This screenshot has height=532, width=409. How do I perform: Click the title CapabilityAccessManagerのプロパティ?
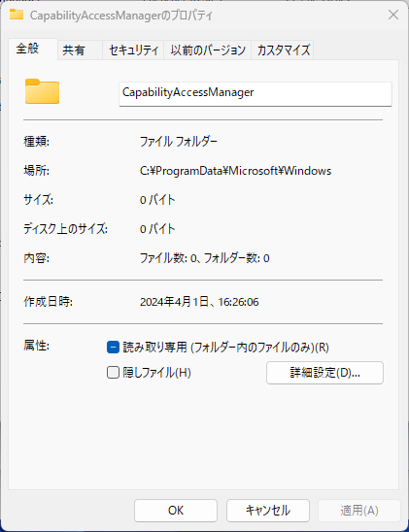point(121,16)
